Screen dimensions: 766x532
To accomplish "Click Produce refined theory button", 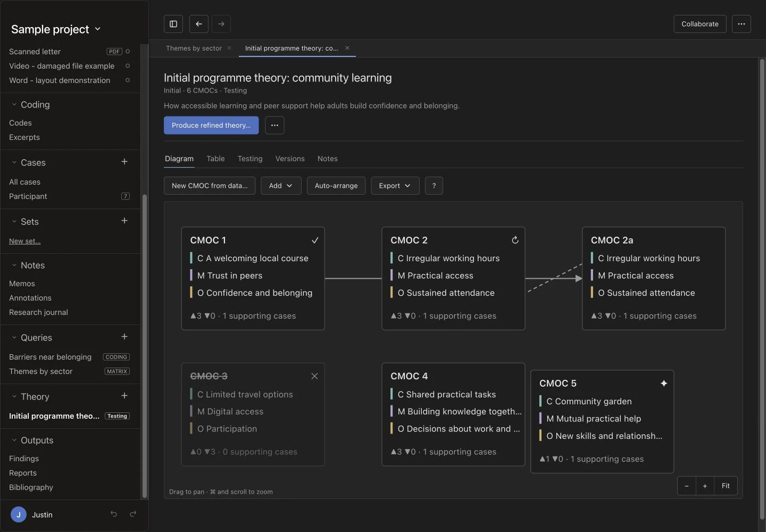I will [211, 126].
